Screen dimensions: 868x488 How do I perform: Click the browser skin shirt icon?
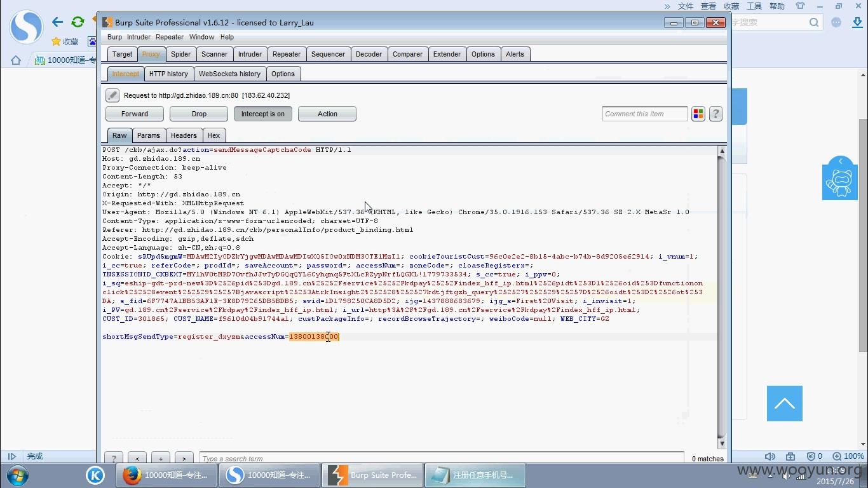coord(800,6)
